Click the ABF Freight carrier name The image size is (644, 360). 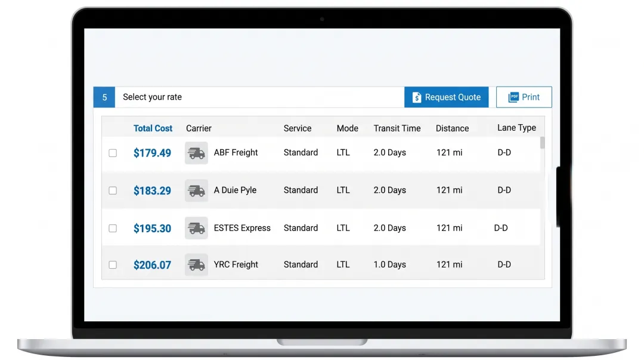point(236,153)
